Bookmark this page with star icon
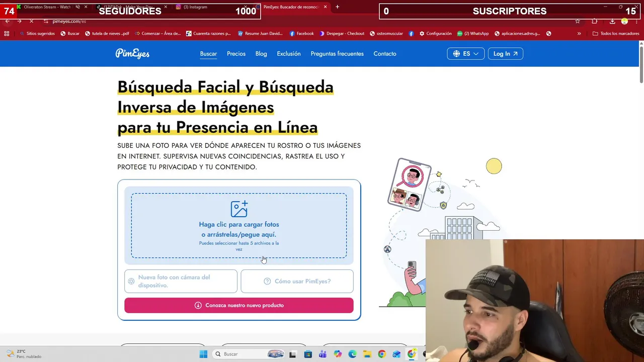Viewport: 644px width, 362px height. [578, 21]
